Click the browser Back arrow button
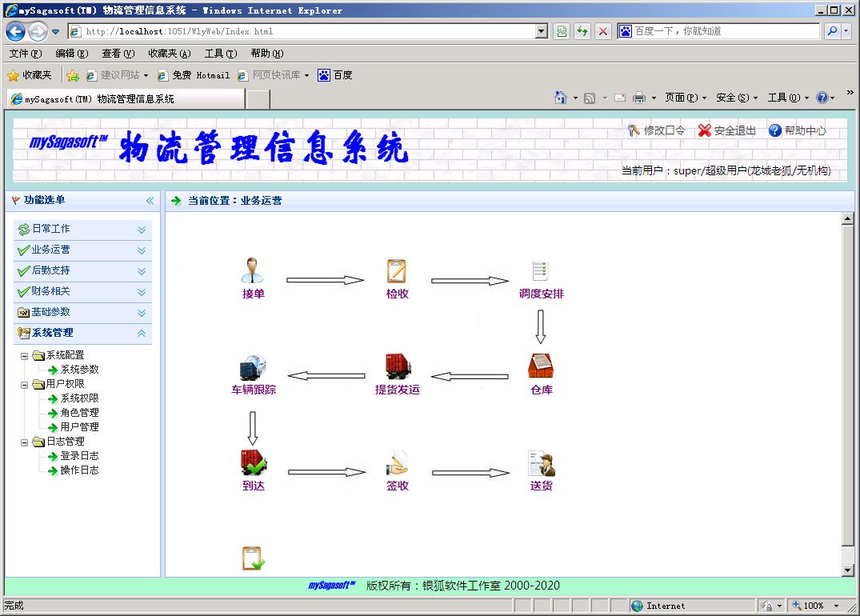The width and height of the screenshot is (860, 616). click(x=15, y=31)
